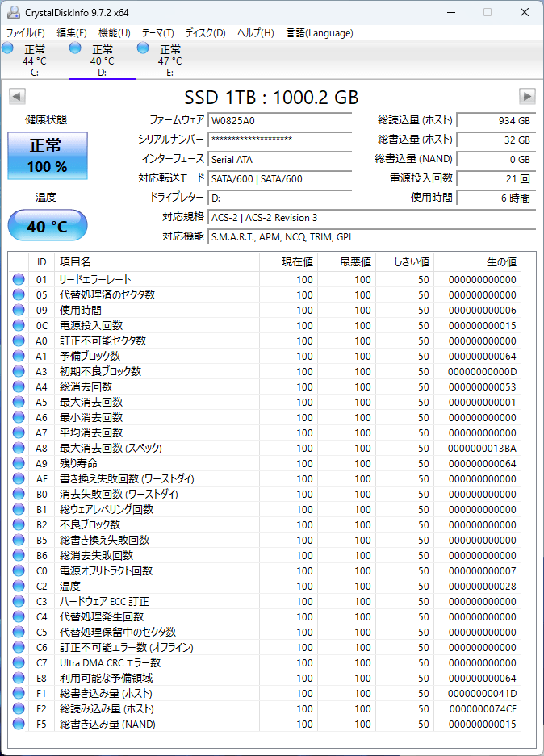
Task: Open the 機能(U) menu
Action: pos(114,33)
